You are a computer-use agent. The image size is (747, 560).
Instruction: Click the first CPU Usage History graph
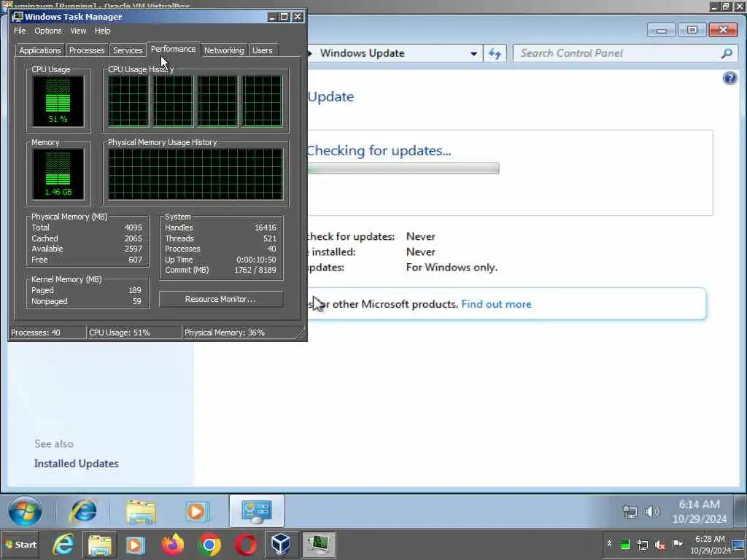128,101
